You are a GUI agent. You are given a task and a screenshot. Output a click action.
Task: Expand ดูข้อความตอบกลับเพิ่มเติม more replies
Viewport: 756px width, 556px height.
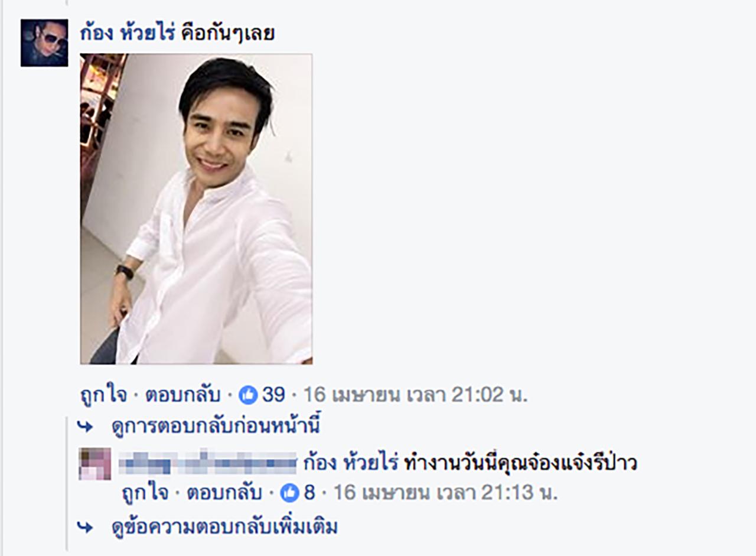(224, 526)
